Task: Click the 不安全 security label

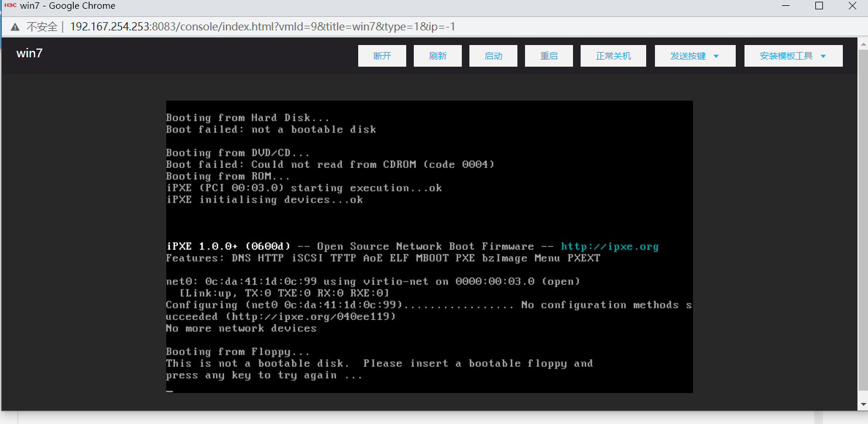Action: 42,27
